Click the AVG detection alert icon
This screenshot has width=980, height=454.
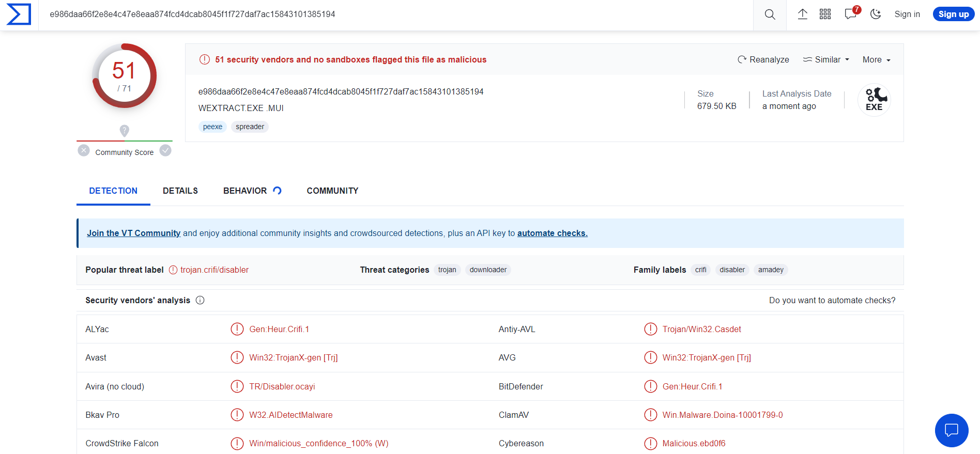coord(651,357)
